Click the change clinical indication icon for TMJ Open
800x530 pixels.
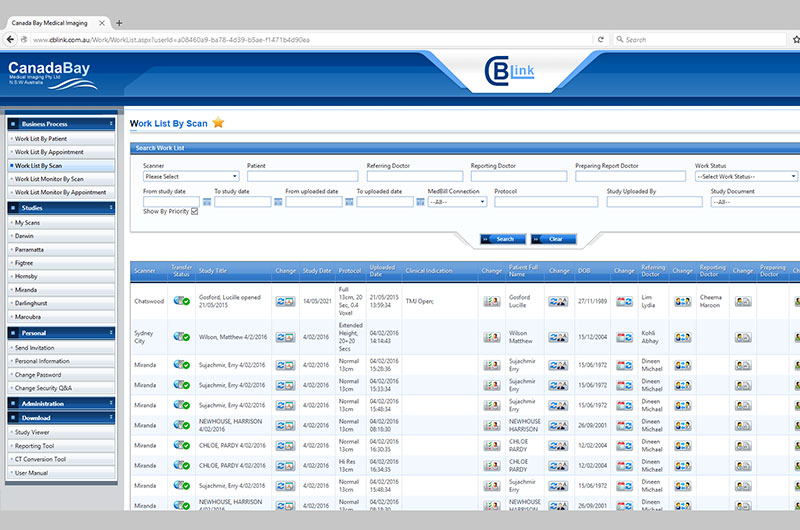(492, 301)
